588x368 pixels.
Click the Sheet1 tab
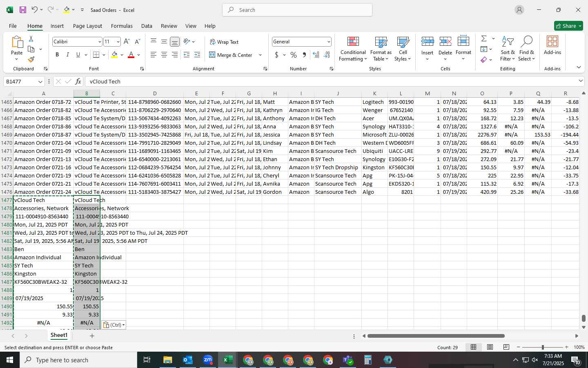click(x=59, y=335)
